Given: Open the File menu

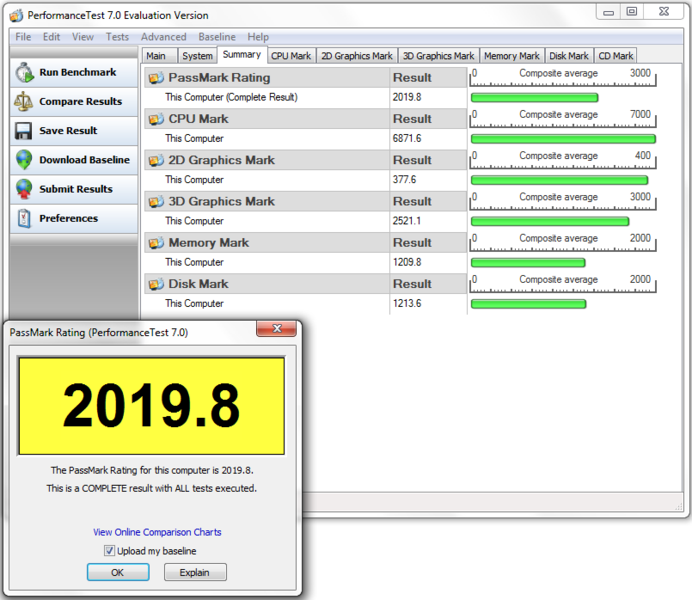Looking at the screenshot, I should (23, 37).
